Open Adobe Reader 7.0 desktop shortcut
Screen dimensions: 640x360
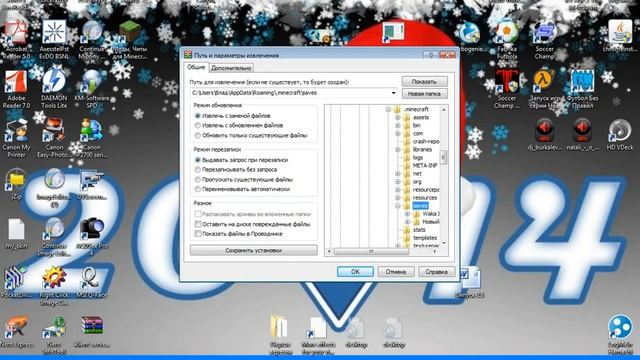pos(16,89)
